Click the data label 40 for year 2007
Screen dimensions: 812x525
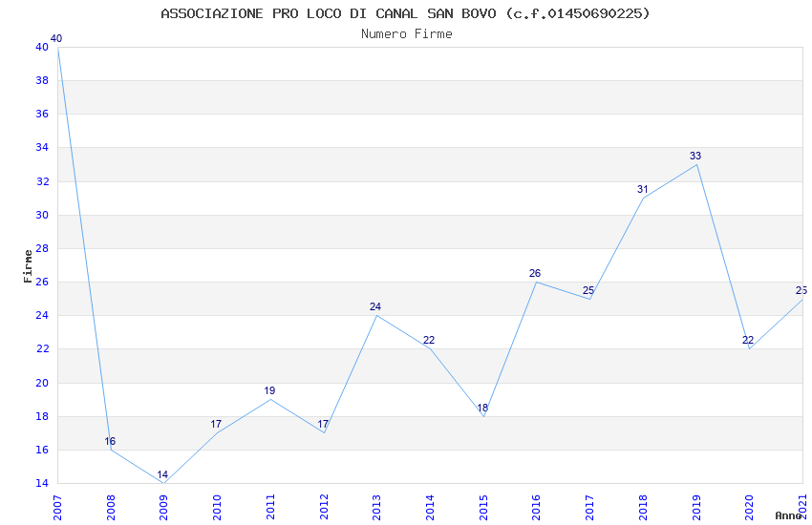(56, 38)
